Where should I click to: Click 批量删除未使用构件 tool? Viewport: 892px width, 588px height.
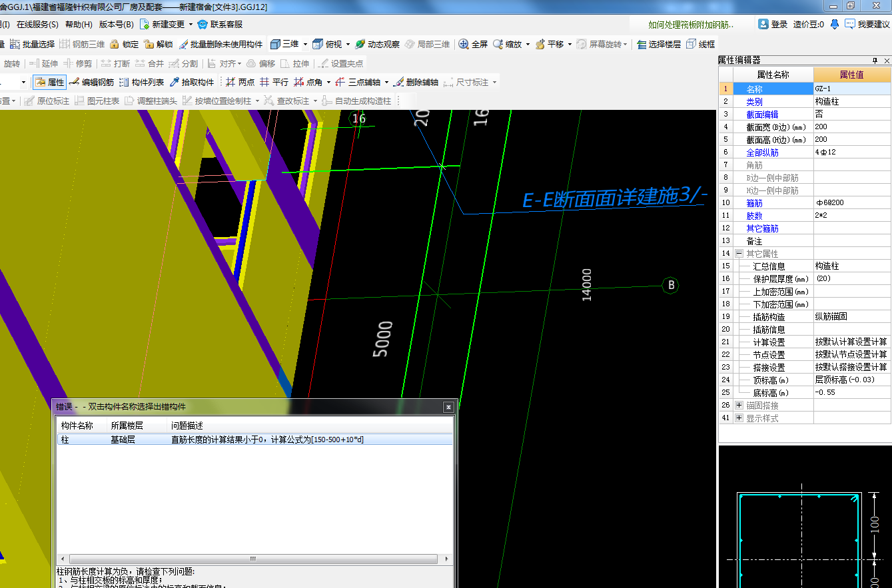click(221, 44)
